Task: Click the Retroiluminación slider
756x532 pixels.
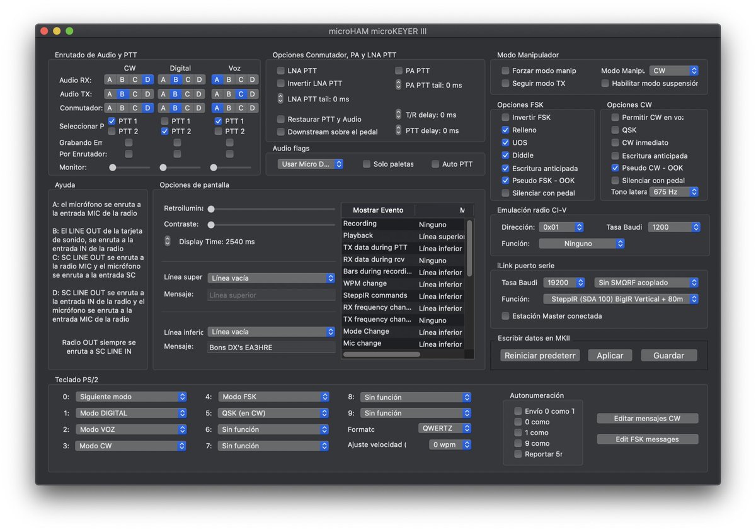Action: point(272,209)
